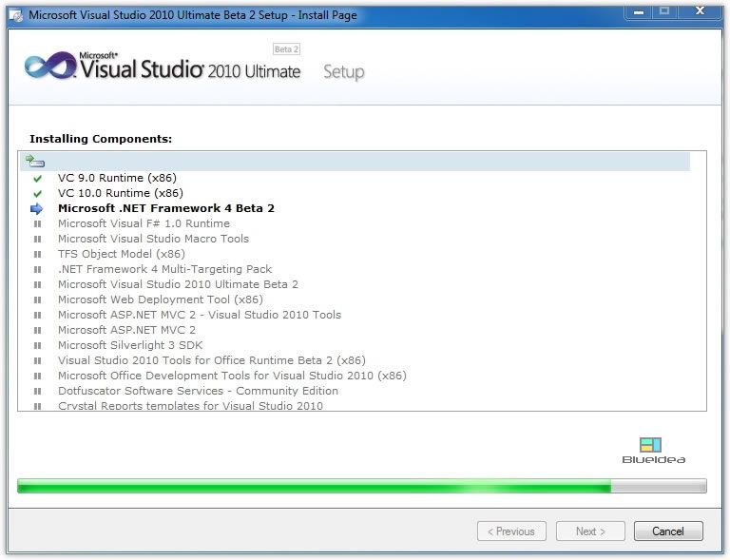Click pause icon beside Visual Studio 2010 Ultimate Beta 2
This screenshot has width=730, height=560.
pyautogui.click(x=38, y=285)
